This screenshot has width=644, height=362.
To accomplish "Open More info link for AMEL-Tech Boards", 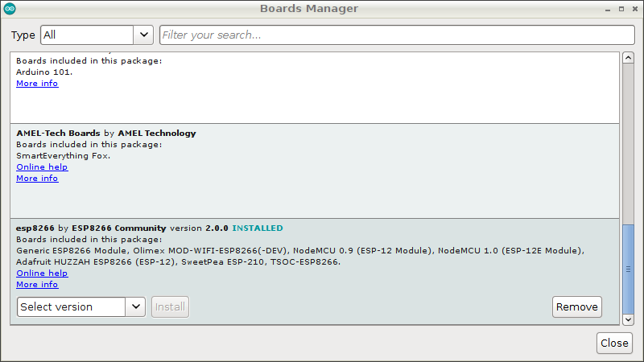I will click(37, 179).
